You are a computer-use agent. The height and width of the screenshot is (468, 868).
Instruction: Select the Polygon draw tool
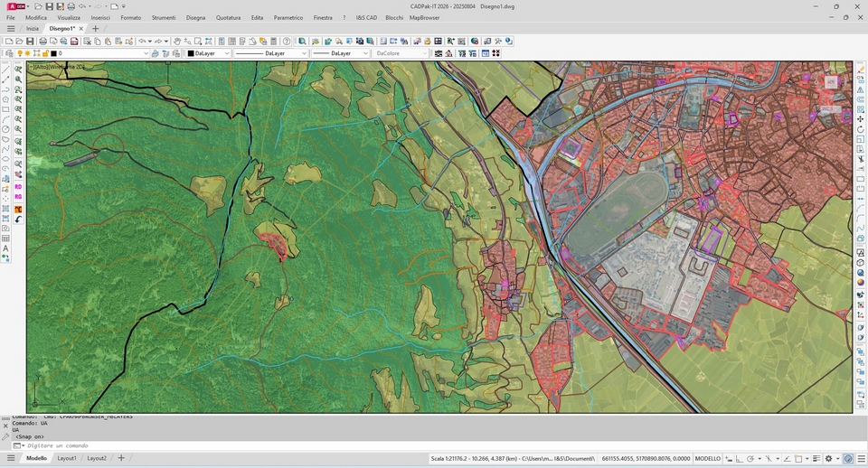[5, 99]
